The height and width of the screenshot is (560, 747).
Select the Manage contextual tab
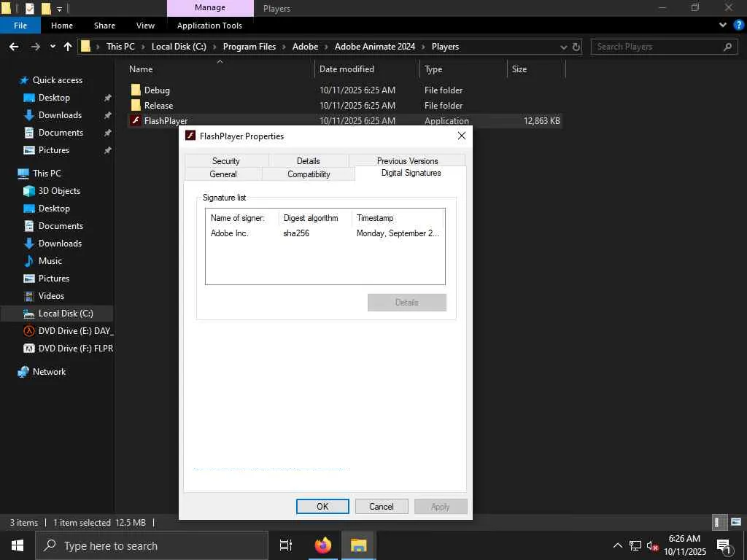click(x=210, y=8)
